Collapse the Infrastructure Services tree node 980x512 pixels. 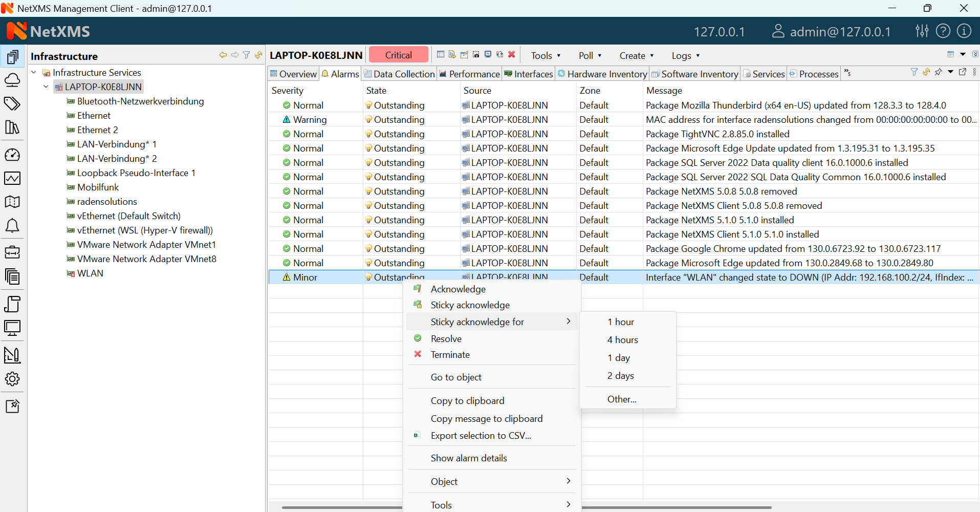34,73
